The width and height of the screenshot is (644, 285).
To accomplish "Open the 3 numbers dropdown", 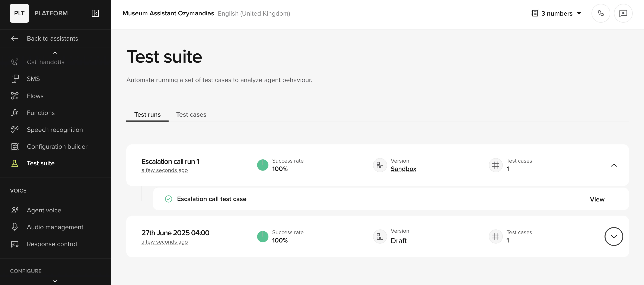I will tap(556, 13).
